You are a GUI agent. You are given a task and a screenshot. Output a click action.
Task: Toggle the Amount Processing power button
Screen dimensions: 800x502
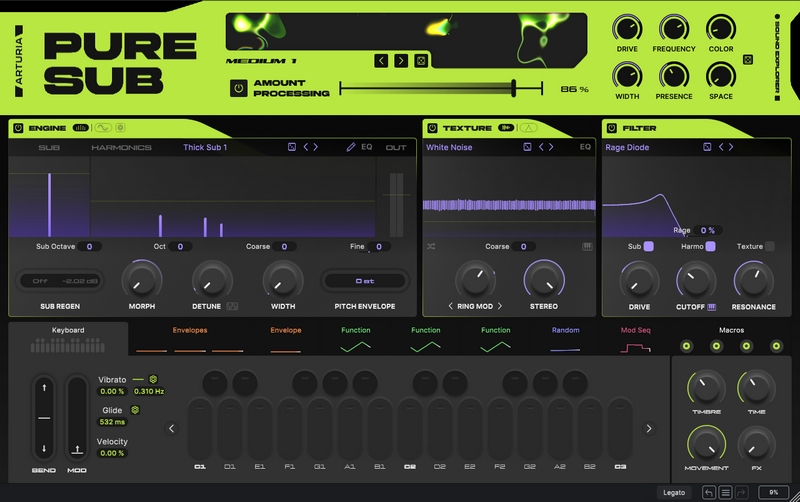(x=238, y=88)
